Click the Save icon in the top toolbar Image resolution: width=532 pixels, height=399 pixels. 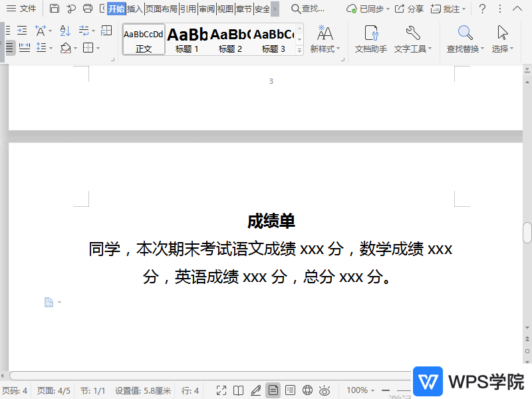click(x=54, y=9)
